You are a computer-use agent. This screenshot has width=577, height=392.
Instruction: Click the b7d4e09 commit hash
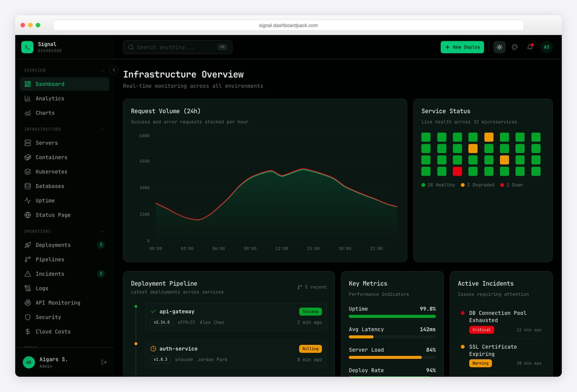click(184, 359)
